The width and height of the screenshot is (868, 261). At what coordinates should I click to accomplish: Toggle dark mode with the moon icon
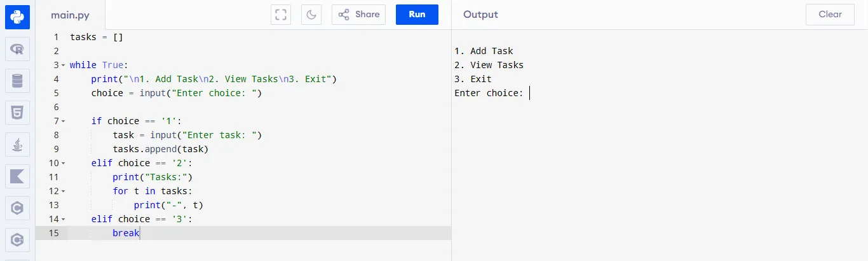[x=311, y=15]
